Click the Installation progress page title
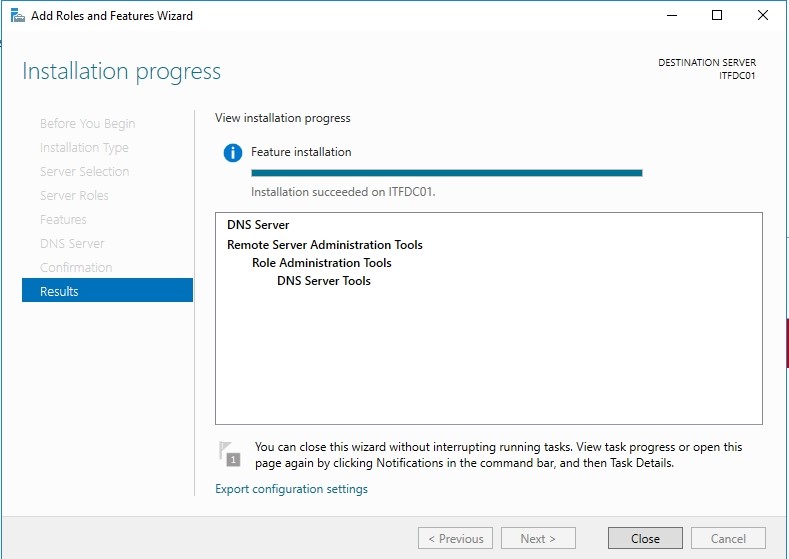The width and height of the screenshot is (789, 559). (x=121, y=71)
